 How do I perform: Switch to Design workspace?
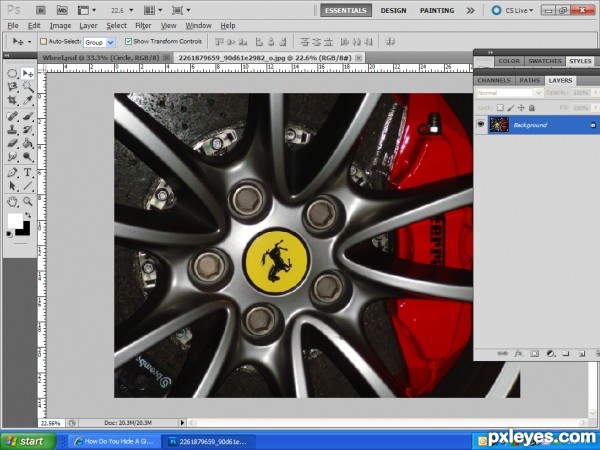(393, 10)
